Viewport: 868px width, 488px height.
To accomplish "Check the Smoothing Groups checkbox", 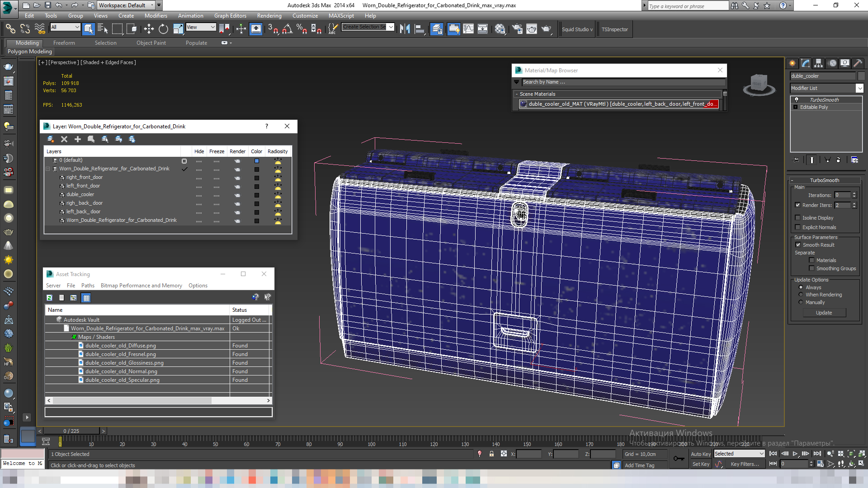I will coord(811,268).
